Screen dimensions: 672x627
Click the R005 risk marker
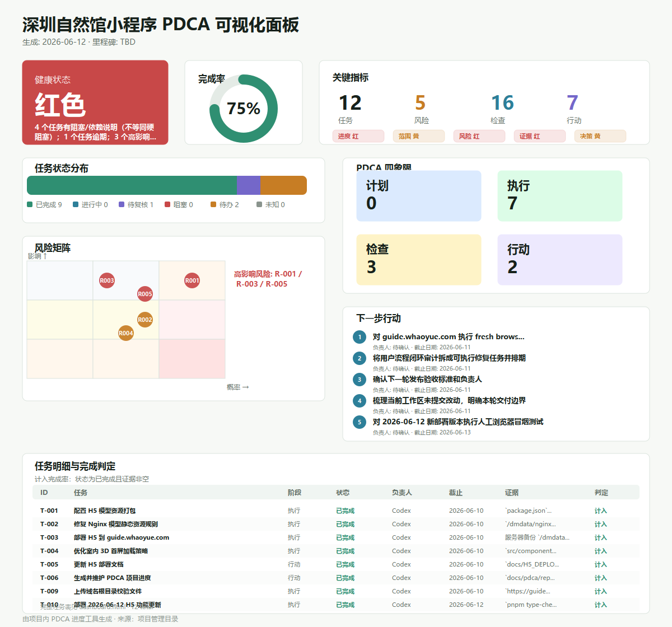pos(145,294)
